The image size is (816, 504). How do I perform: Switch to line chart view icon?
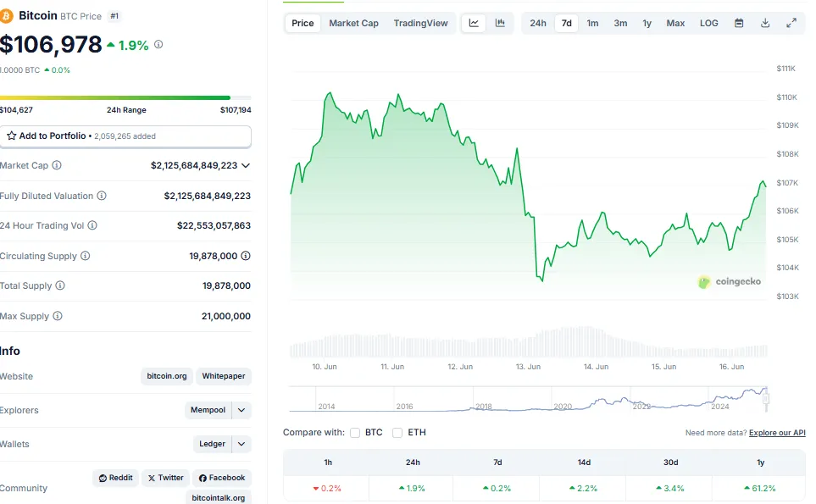click(x=474, y=23)
